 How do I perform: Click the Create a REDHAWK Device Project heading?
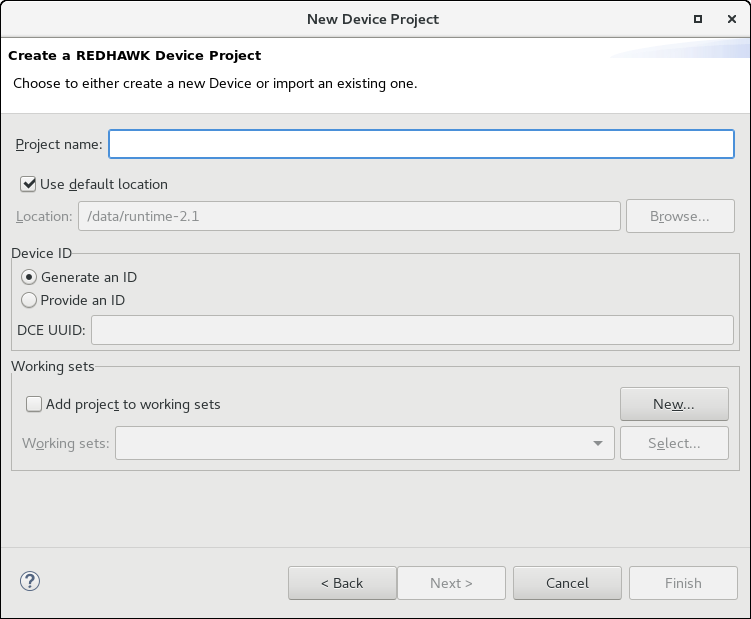(x=135, y=56)
